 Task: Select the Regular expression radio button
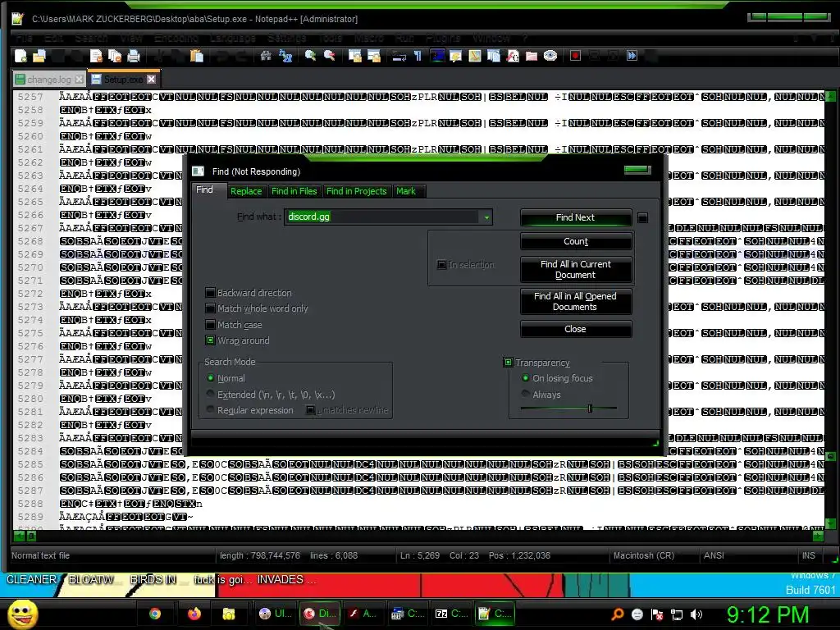pos(211,410)
